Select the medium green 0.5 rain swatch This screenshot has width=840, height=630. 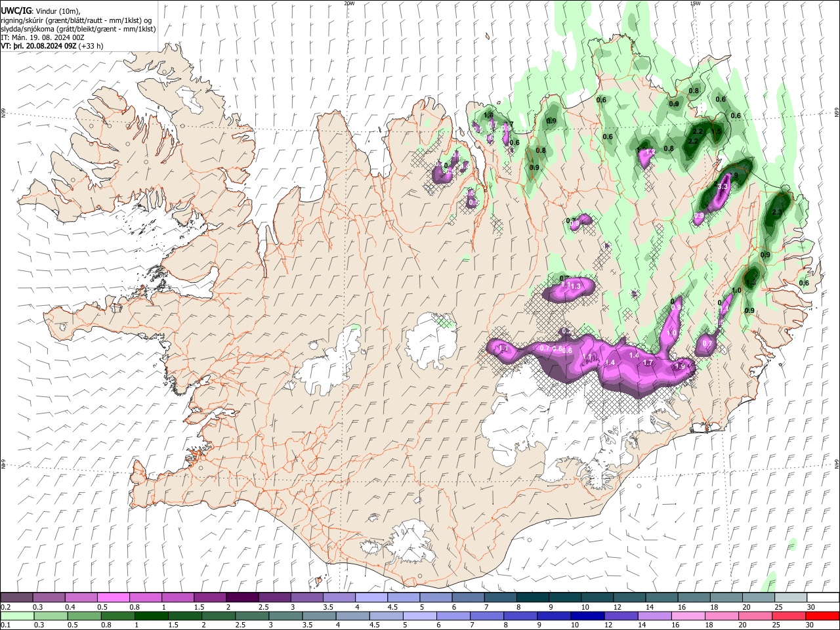click(84, 616)
